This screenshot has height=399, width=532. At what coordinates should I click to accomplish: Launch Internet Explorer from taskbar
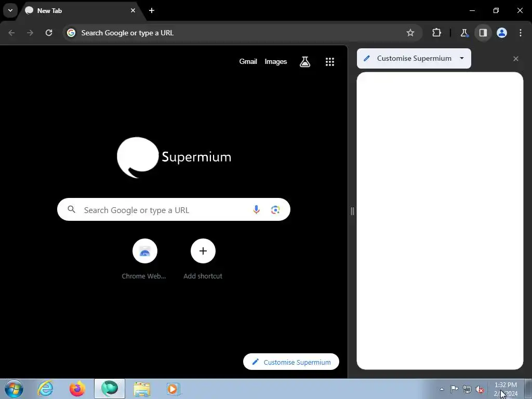pyautogui.click(x=46, y=389)
